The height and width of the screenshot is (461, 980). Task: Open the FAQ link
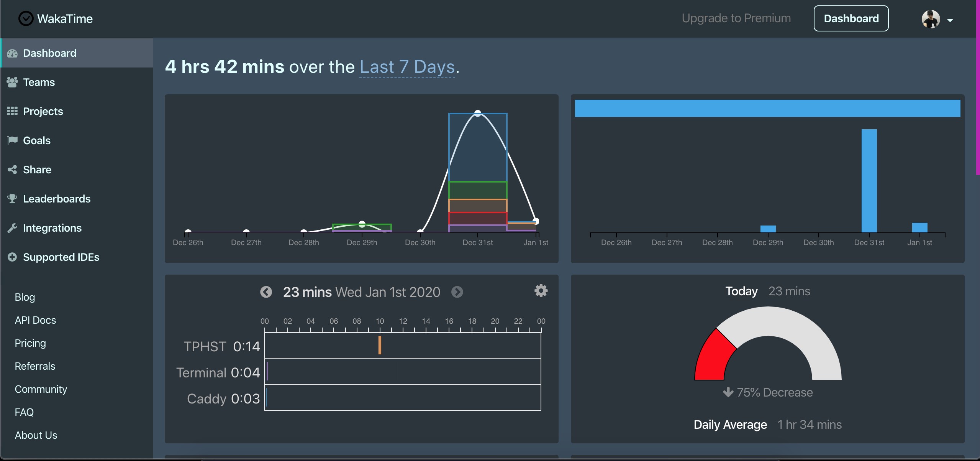coord(24,412)
